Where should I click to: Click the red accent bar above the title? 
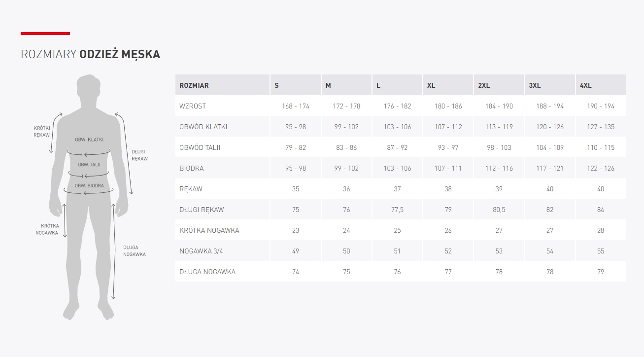click(45, 34)
